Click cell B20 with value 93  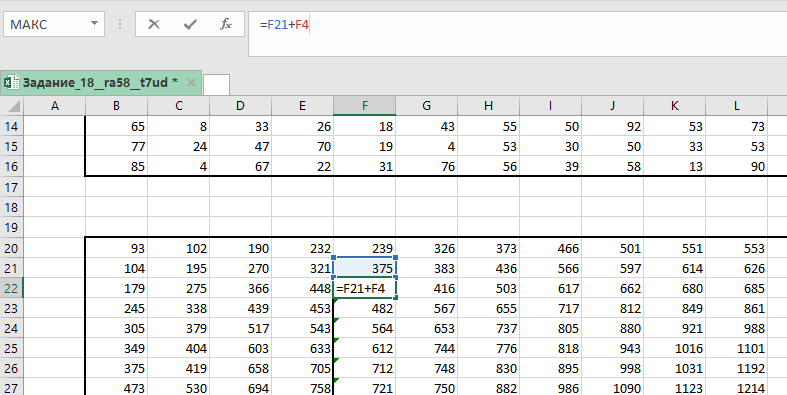pos(116,248)
